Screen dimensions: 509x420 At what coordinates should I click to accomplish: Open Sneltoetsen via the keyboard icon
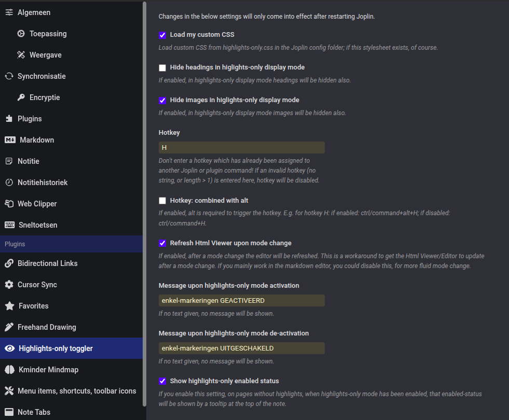9,225
